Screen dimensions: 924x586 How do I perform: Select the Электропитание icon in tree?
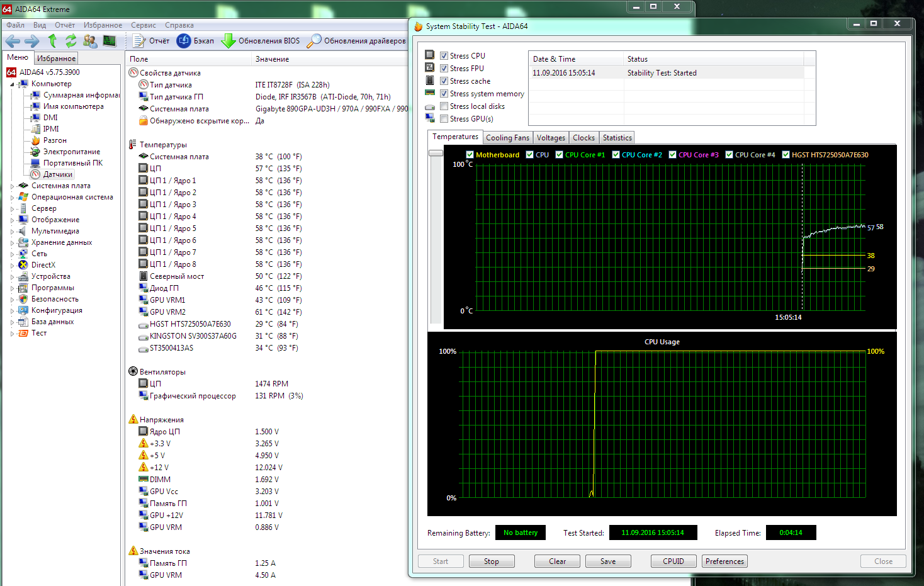point(36,152)
